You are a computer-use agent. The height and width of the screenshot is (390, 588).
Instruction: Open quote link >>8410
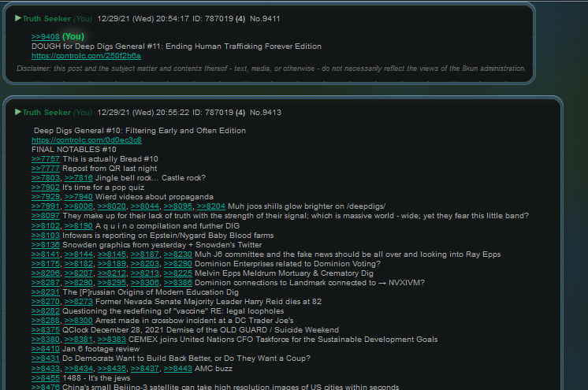point(46,349)
